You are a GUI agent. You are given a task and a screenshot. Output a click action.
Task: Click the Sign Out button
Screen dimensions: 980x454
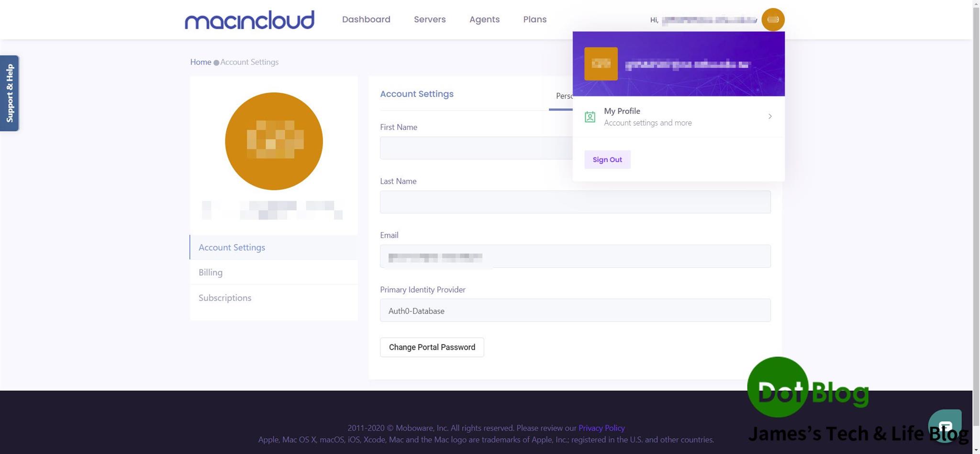607,159
